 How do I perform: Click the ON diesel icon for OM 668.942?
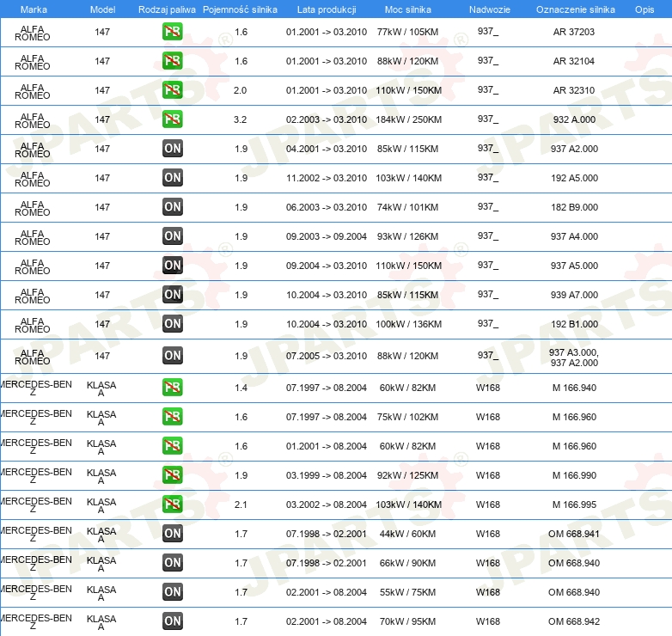click(172, 621)
